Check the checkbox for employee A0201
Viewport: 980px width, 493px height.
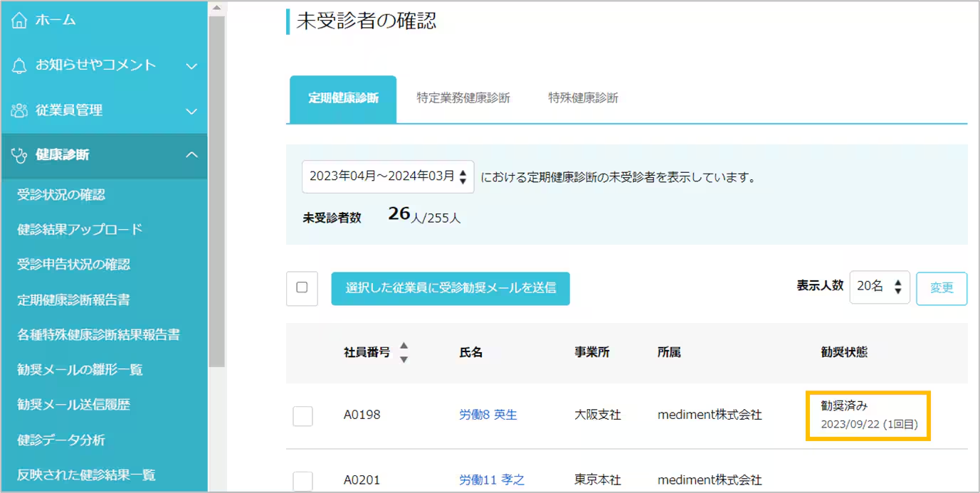coord(303,481)
